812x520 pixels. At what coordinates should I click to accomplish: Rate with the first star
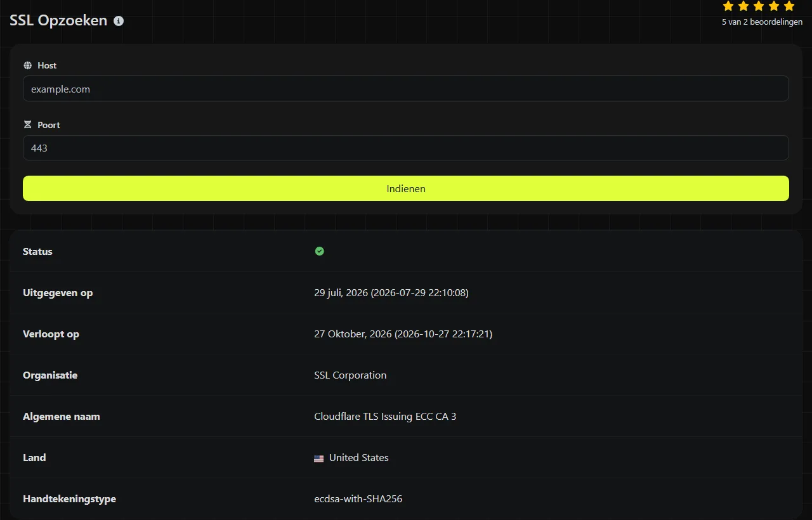[x=728, y=6]
